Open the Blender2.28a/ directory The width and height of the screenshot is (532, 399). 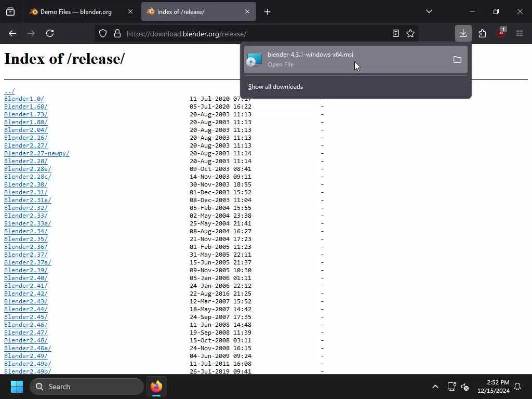pyautogui.click(x=28, y=169)
